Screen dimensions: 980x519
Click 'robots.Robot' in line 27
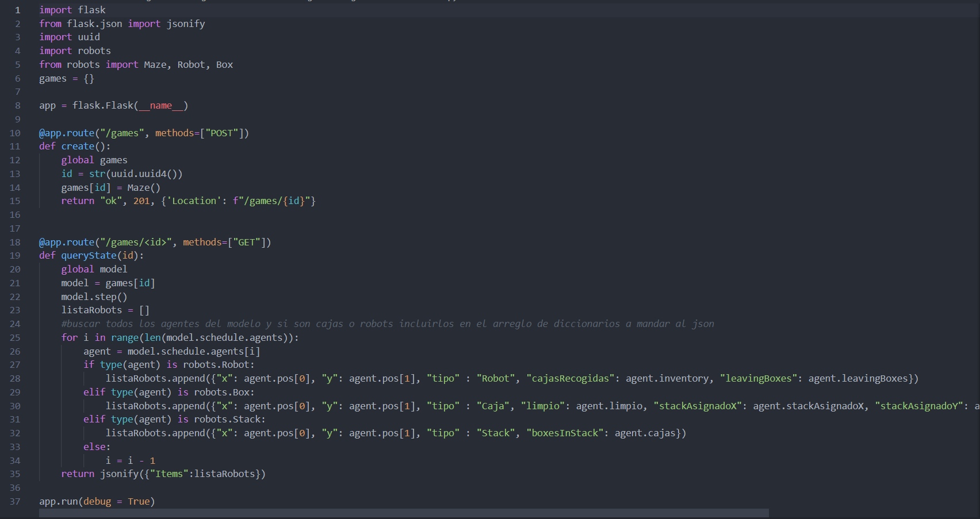tap(216, 364)
